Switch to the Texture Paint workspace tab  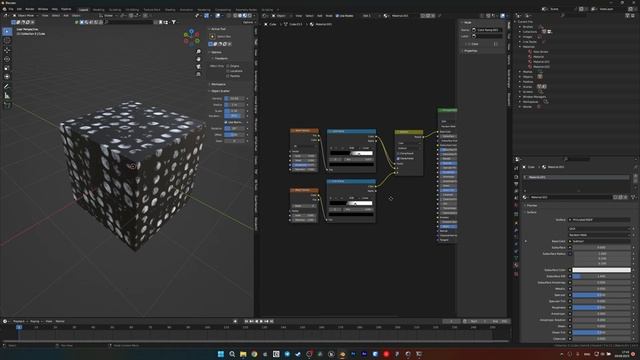click(x=152, y=9)
